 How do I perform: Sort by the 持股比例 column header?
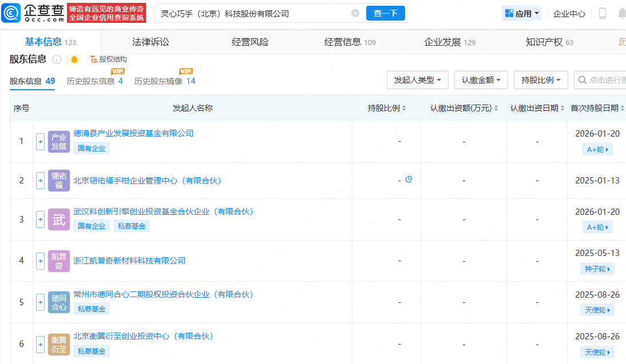click(387, 108)
